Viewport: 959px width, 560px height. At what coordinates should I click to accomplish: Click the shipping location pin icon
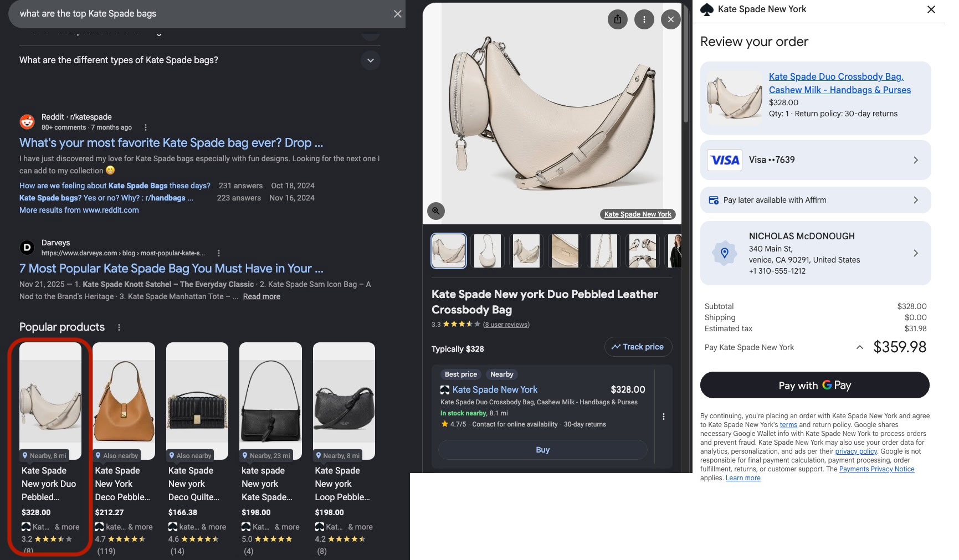pyautogui.click(x=724, y=253)
